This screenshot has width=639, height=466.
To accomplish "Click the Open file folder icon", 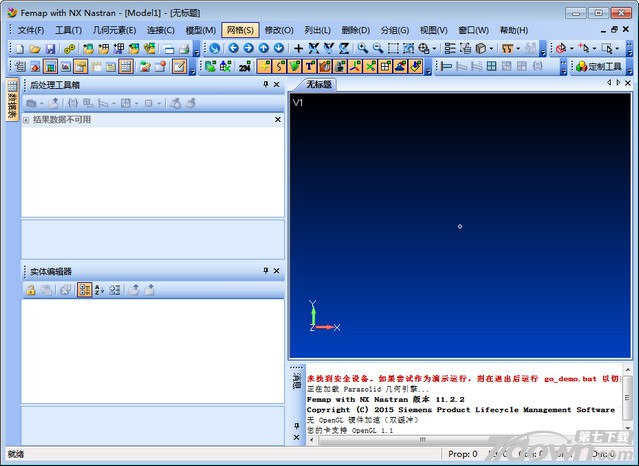I will point(35,48).
